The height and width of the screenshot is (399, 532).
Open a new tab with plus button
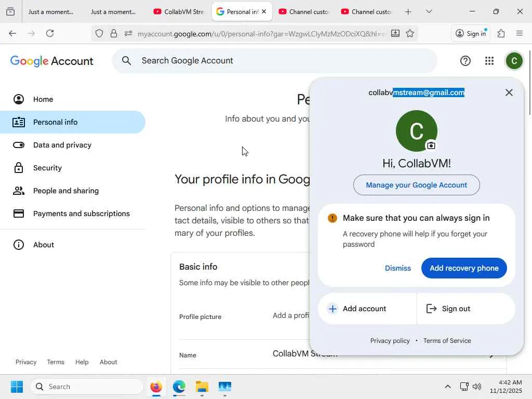tap(408, 12)
